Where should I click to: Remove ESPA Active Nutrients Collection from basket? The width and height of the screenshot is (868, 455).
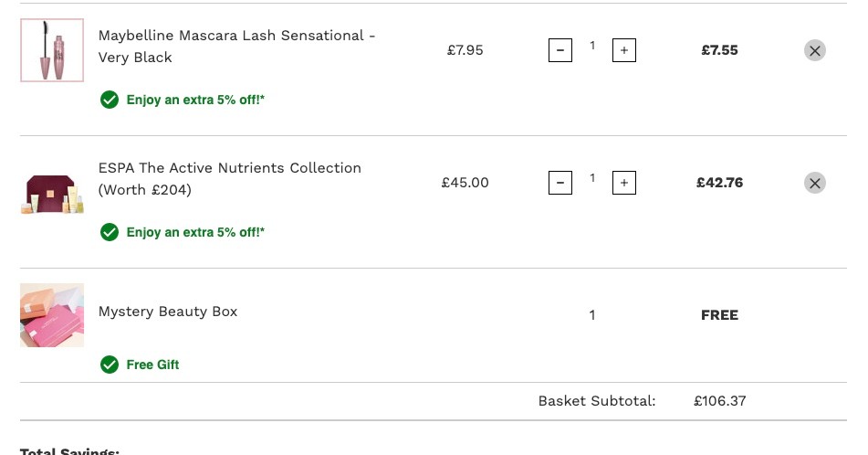tap(815, 183)
